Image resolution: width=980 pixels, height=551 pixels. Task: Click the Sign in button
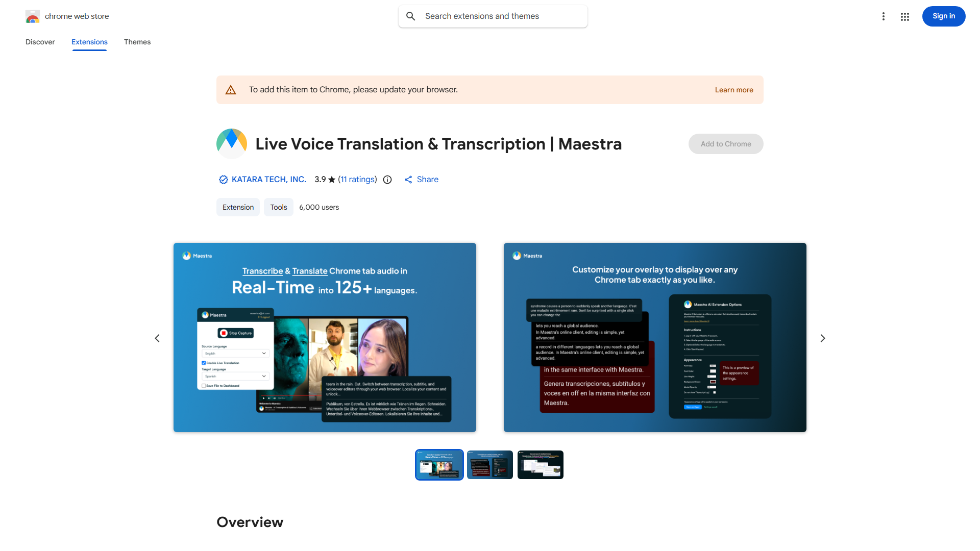pyautogui.click(x=943, y=16)
